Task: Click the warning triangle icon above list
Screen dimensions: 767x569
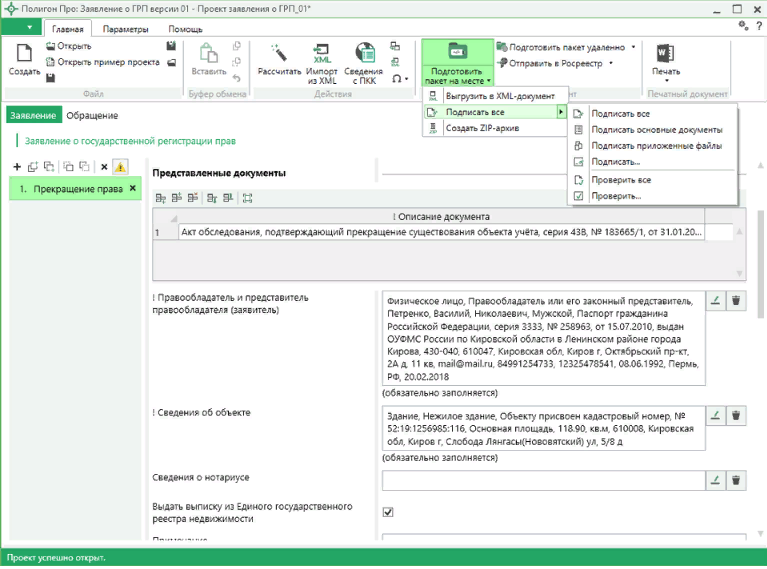Action: click(x=120, y=166)
